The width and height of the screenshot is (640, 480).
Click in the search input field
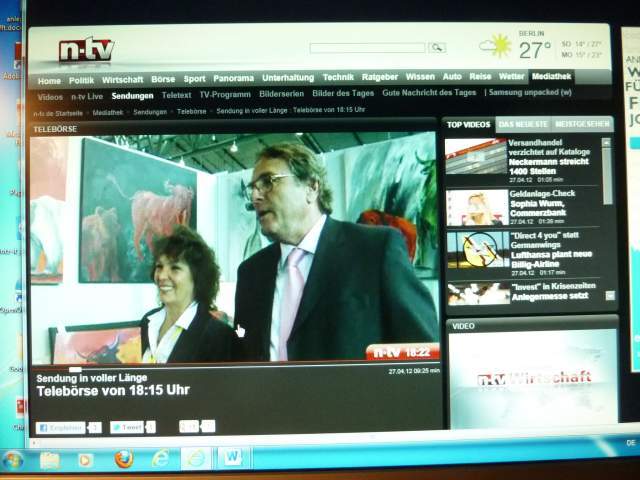tap(367, 47)
